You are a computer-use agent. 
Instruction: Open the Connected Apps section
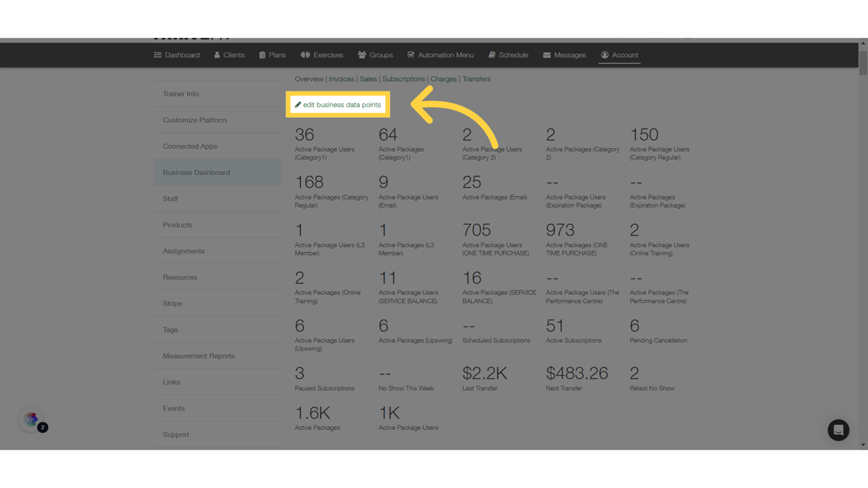[190, 146]
